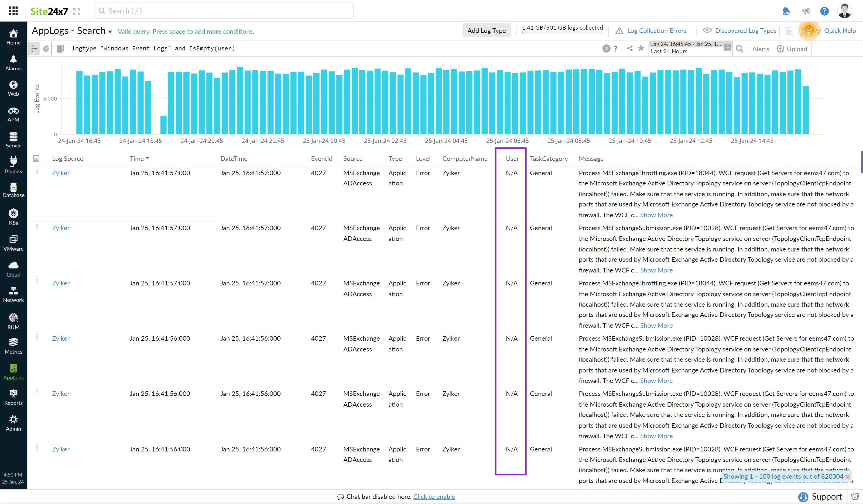Image resolution: width=863 pixels, height=504 pixels.
Task: Click the announcements megaphone icon
Action: pyautogui.click(x=806, y=11)
